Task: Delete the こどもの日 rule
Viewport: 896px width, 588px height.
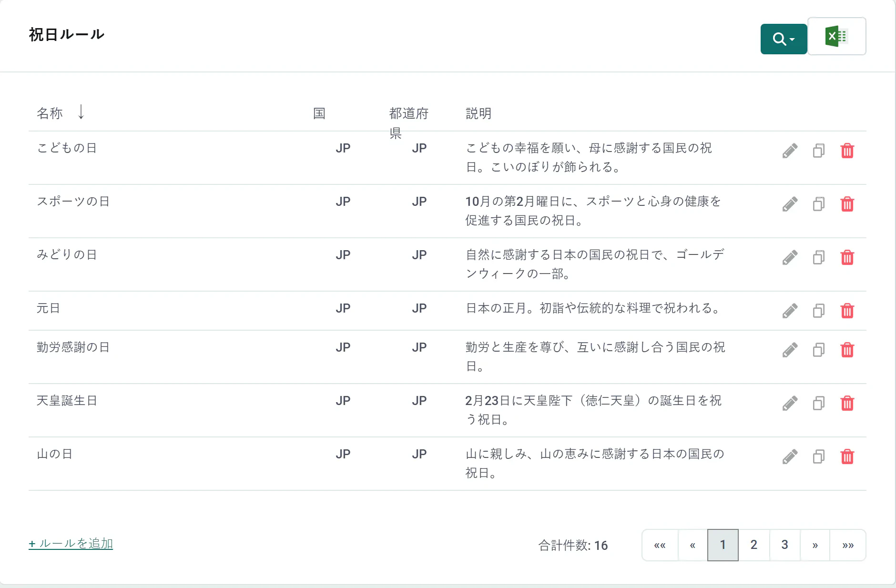Action: click(847, 151)
